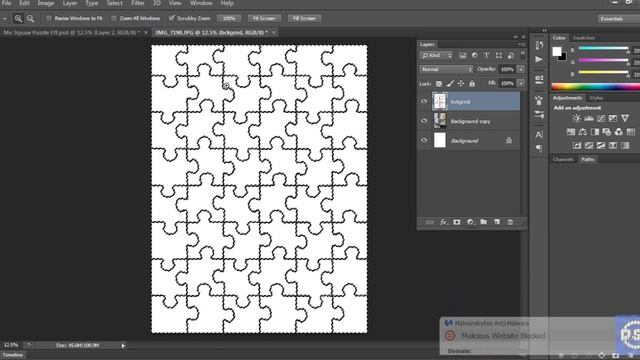
Task: Switch to the Swatches tab
Action: pyautogui.click(x=584, y=38)
